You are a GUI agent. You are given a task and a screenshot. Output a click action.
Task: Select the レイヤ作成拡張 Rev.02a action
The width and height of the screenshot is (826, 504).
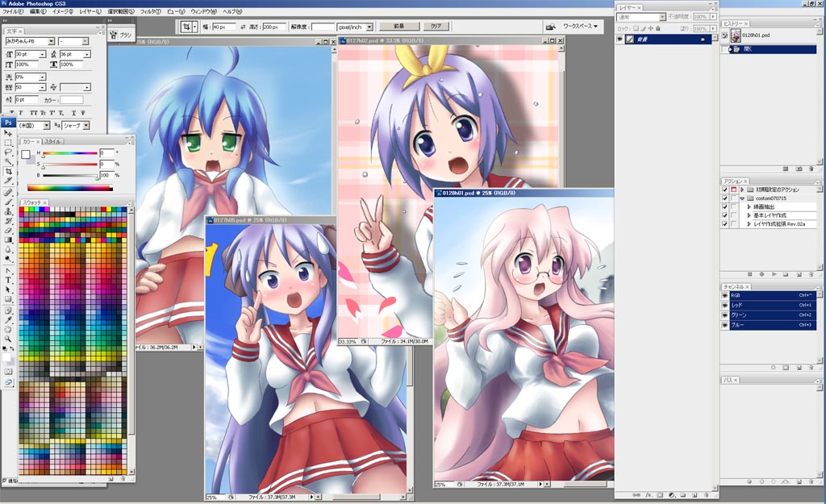tap(779, 224)
